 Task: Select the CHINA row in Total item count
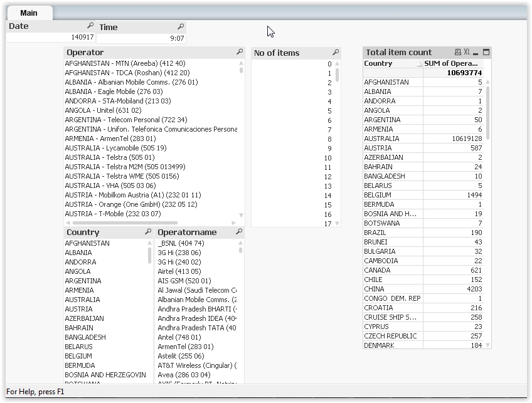click(x=402, y=289)
